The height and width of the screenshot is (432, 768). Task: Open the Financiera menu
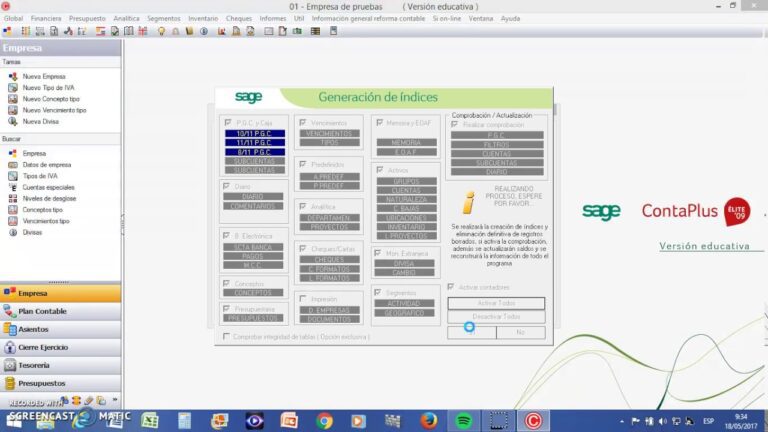(46, 18)
